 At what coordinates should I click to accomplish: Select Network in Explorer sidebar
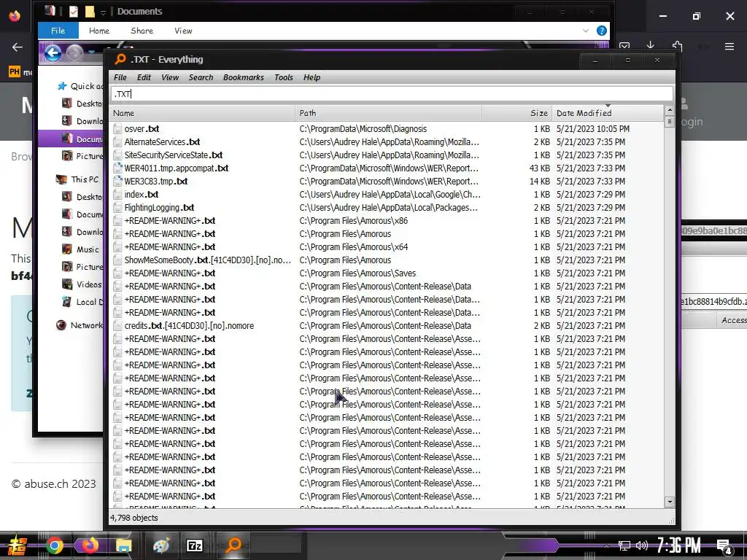click(x=79, y=325)
